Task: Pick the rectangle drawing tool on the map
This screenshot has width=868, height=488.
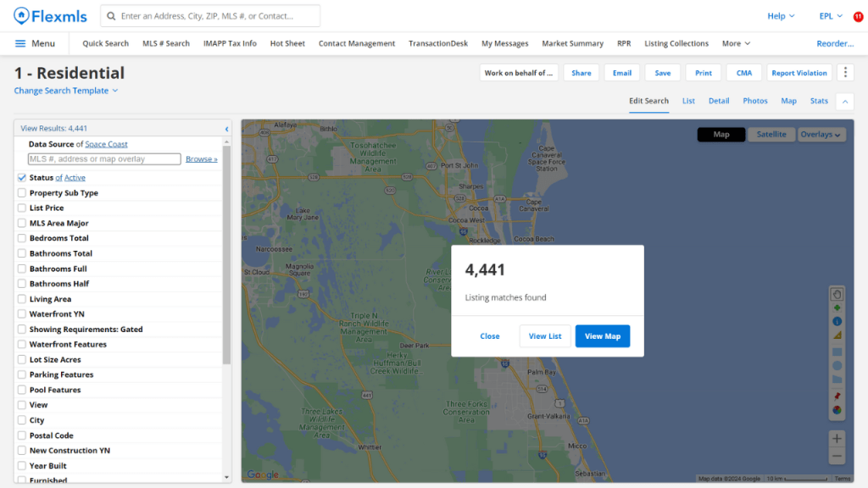Action: click(x=837, y=352)
